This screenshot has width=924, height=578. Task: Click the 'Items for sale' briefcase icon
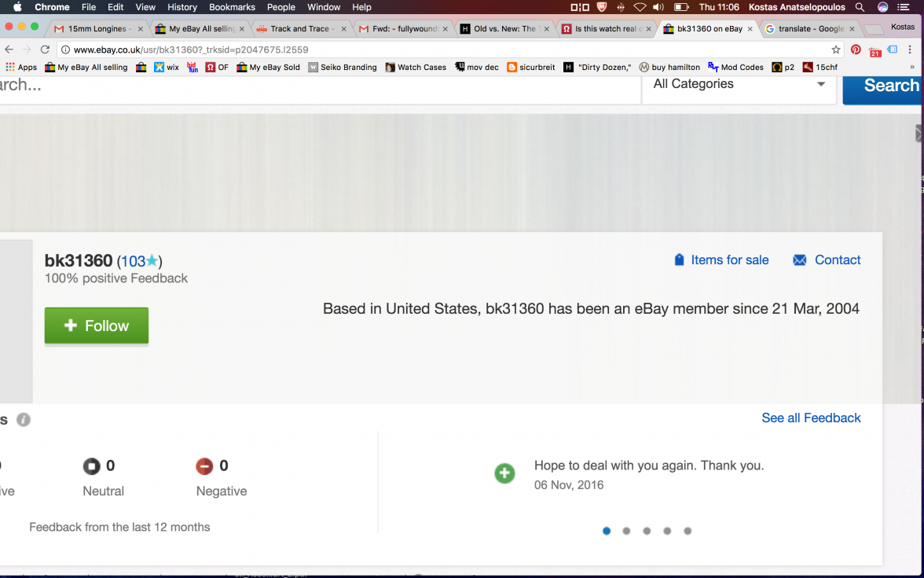pyautogui.click(x=679, y=260)
